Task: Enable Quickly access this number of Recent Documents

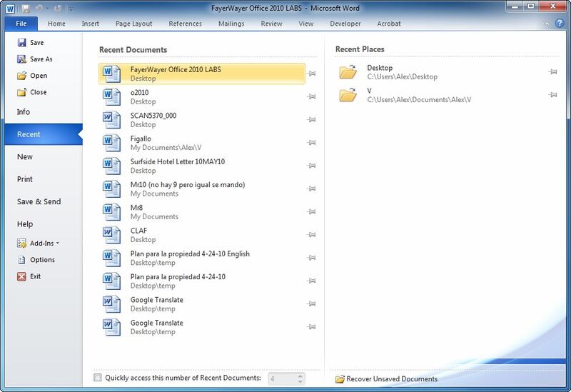Action: click(98, 378)
